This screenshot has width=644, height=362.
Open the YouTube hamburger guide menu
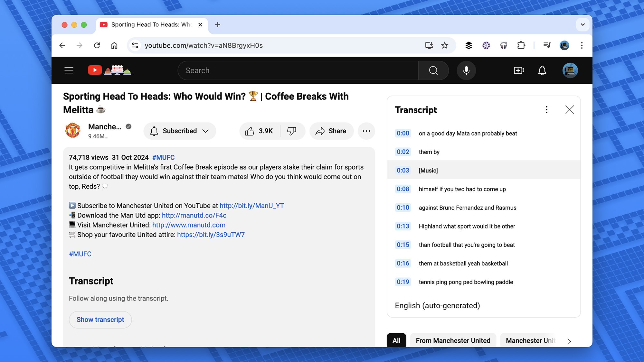[69, 70]
